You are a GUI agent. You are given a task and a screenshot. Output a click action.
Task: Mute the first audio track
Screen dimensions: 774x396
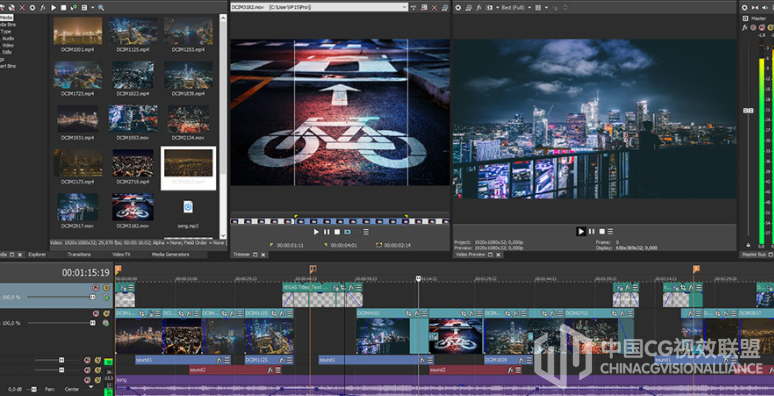coord(87,360)
